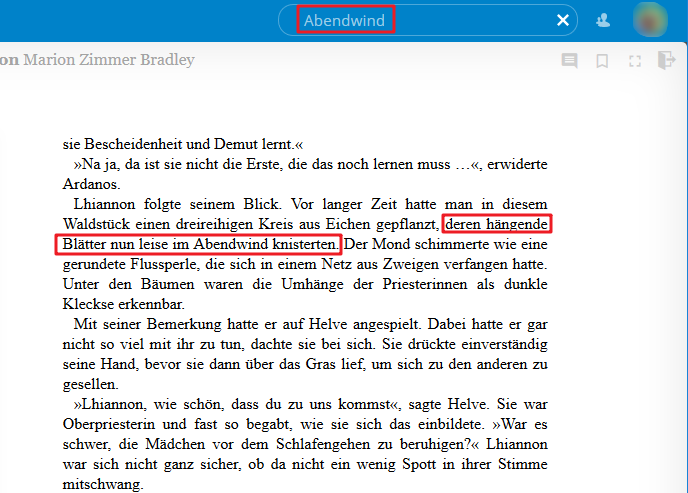688x493 pixels.
Task: Click the name Ardanos. in the text
Action: pyautogui.click(x=91, y=184)
